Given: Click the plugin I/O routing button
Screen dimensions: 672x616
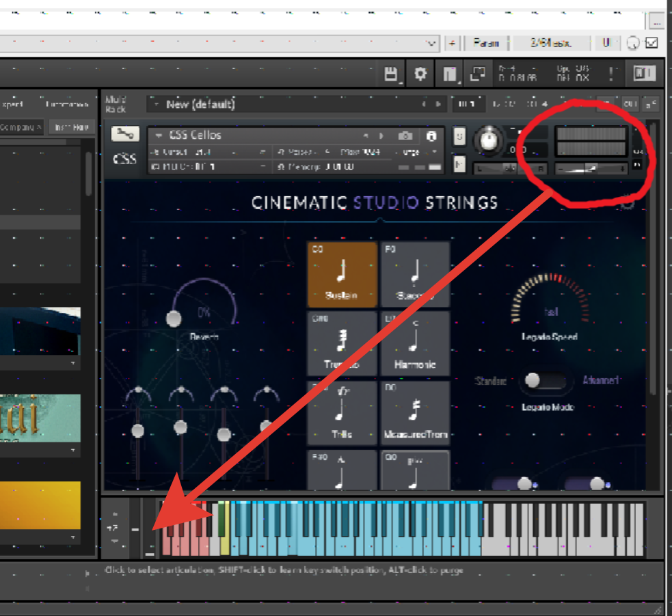Looking at the screenshot, I should click(x=551, y=43).
